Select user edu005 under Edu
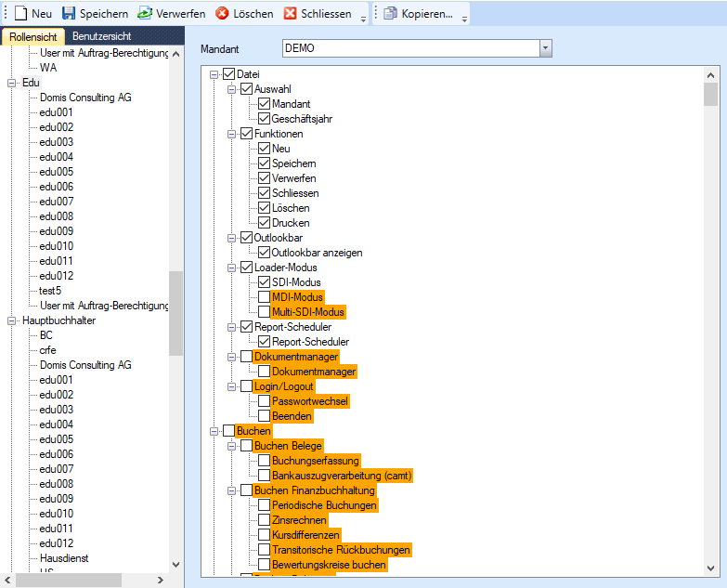The width and height of the screenshot is (727, 588). [x=56, y=172]
